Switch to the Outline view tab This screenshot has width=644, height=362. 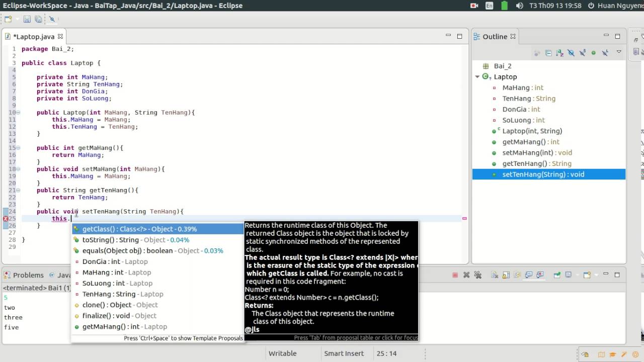click(495, 37)
